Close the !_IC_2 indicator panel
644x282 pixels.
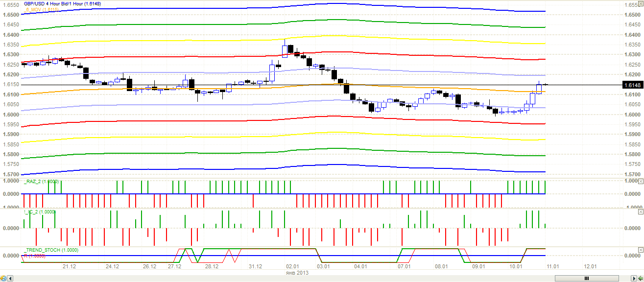(641, 212)
